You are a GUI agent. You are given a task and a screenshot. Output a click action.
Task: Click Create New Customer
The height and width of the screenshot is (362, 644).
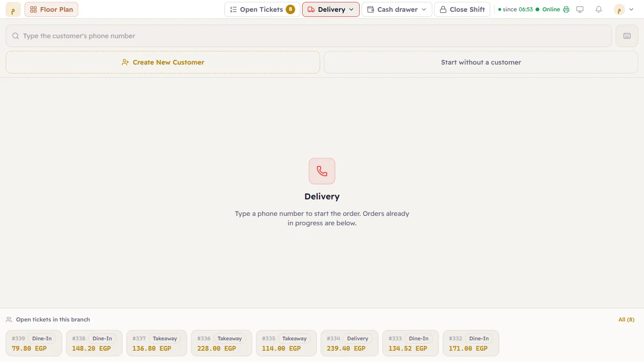pos(163,62)
